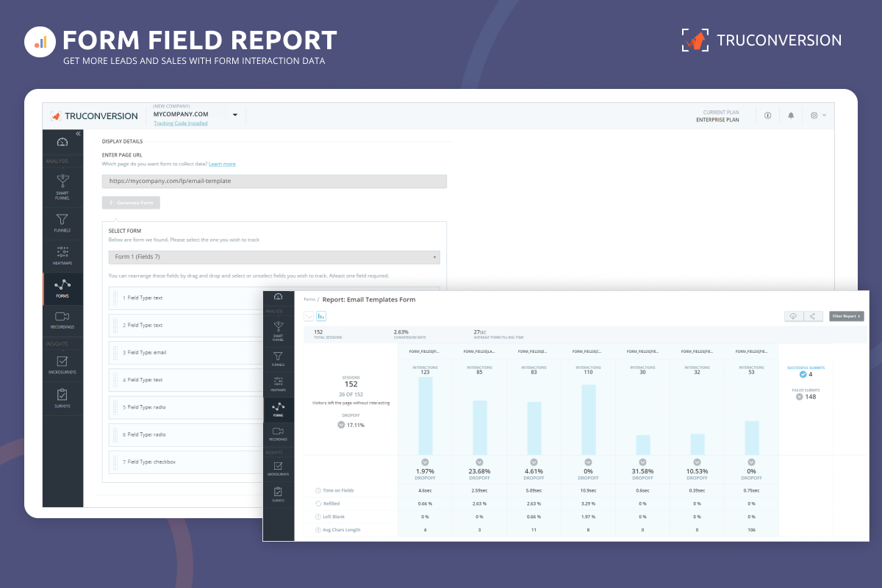The height and width of the screenshot is (588, 882).
Task: Switch the report to bar chart view
Action: [321, 315]
